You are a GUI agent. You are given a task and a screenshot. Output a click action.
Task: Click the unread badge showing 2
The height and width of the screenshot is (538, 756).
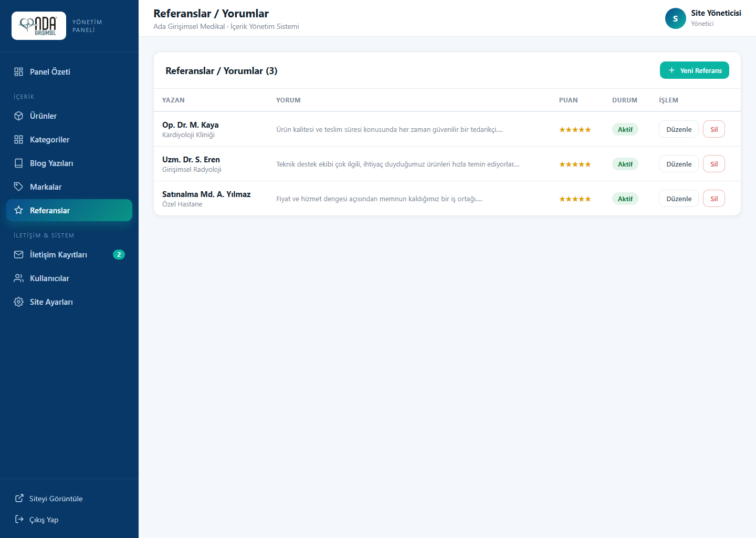point(119,255)
